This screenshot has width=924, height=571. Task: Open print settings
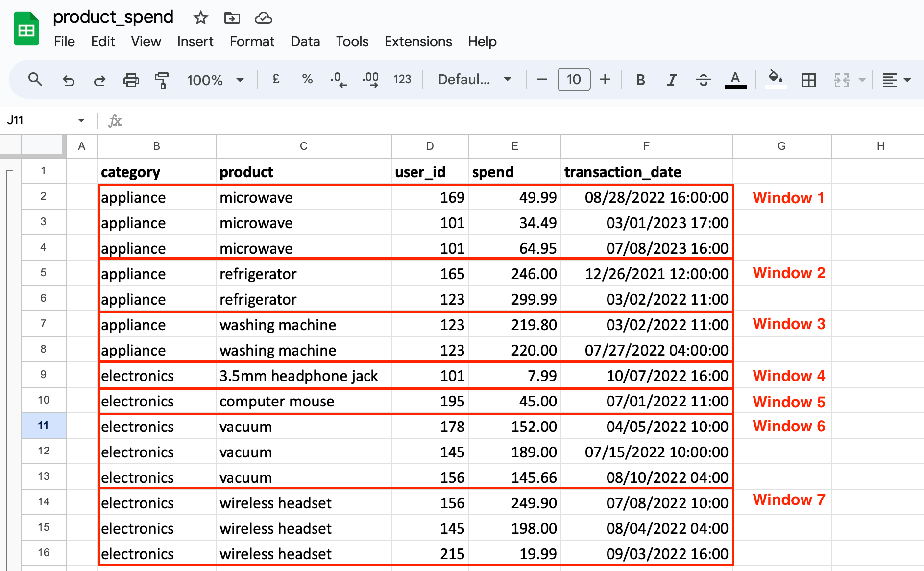(x=131, y=79)
